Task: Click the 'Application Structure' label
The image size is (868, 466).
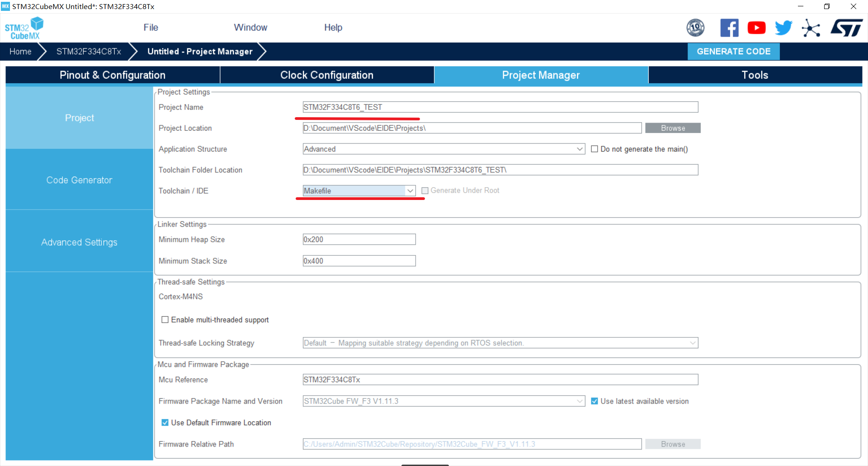Action: tap(193, 149)
